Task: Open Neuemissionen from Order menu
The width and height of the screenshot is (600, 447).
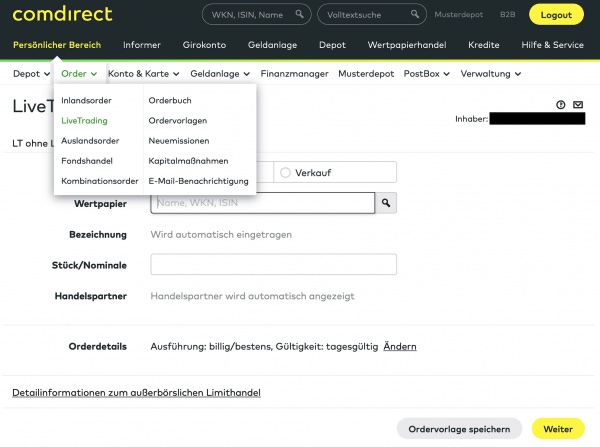Action: 179,141
